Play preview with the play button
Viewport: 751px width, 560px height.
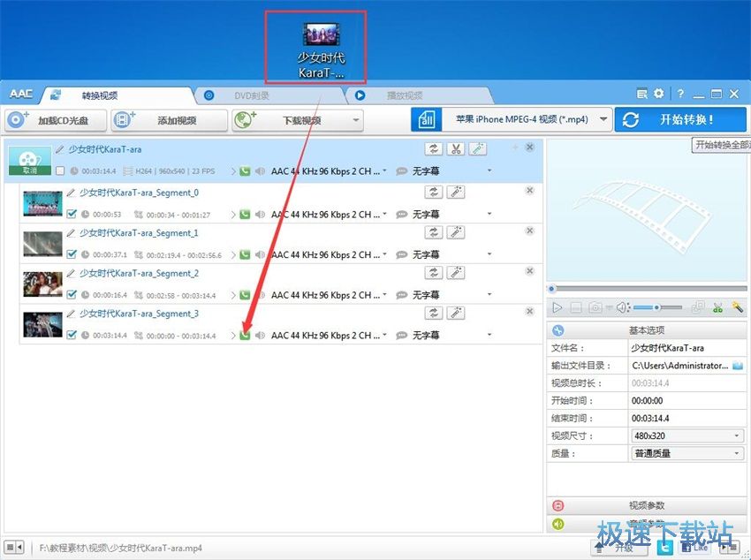pyautogui.click(x=557, y=307)
